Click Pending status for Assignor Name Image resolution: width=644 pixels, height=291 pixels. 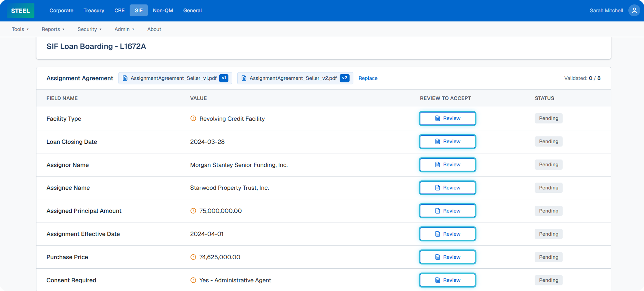[x=549, y=165]
